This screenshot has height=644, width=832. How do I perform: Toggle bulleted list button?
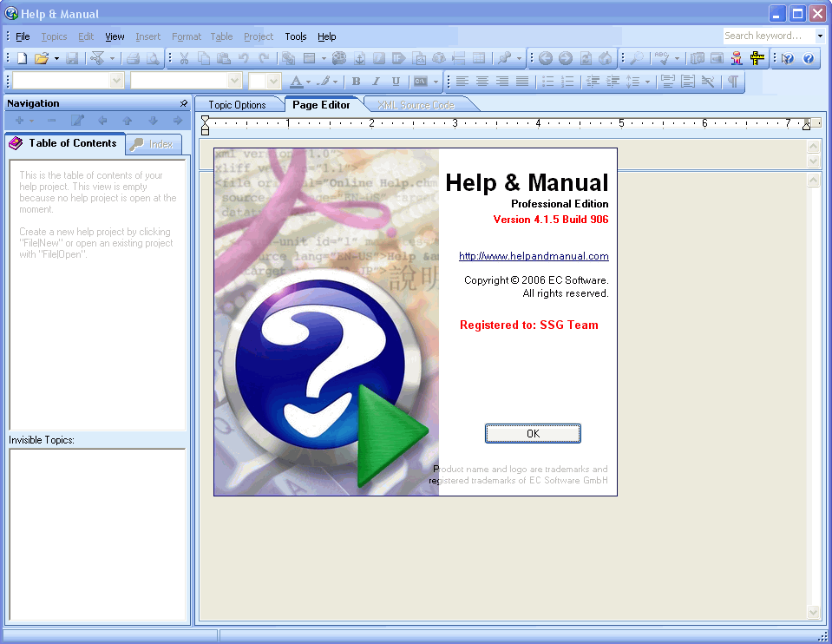click(548, 82)
